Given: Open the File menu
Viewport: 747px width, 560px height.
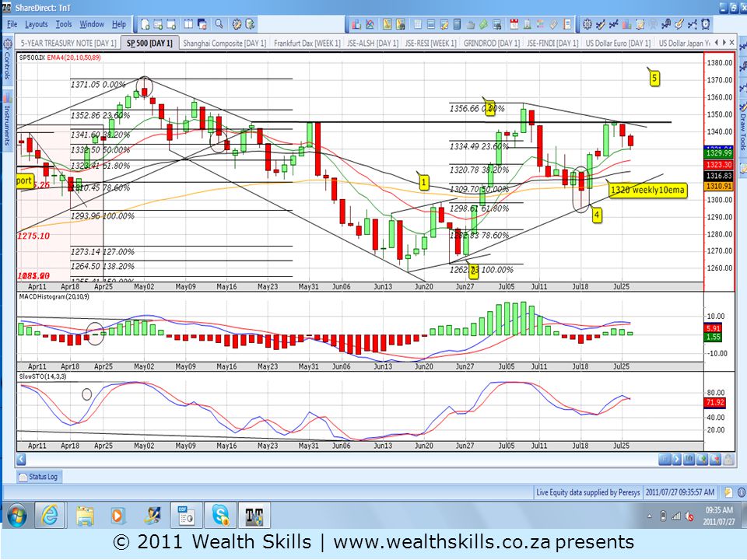Looking at the screenshot, I should pos(12,24).
